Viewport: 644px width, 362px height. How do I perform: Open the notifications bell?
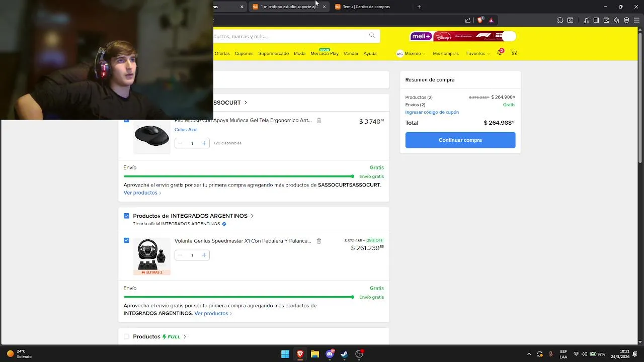click(500, 52)
